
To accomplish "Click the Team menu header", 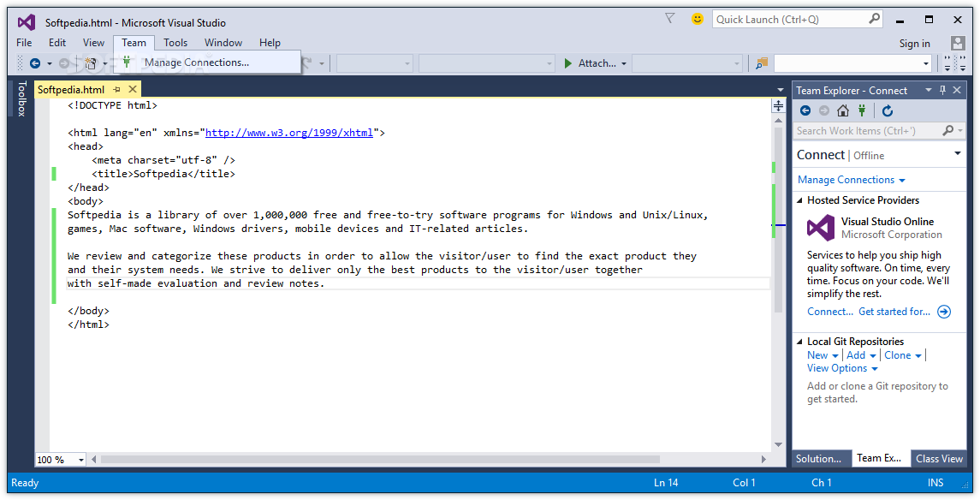I will coord(134,43).
